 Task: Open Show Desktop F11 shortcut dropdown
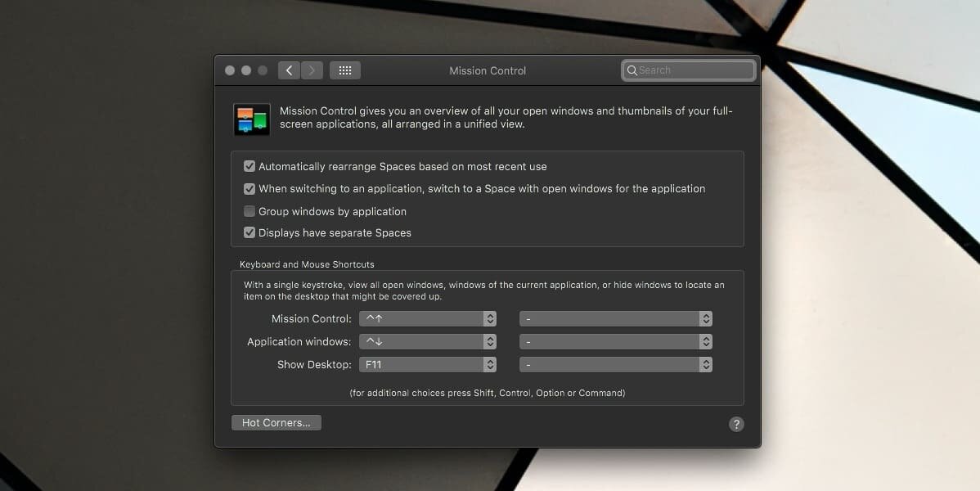coord(428,364)
